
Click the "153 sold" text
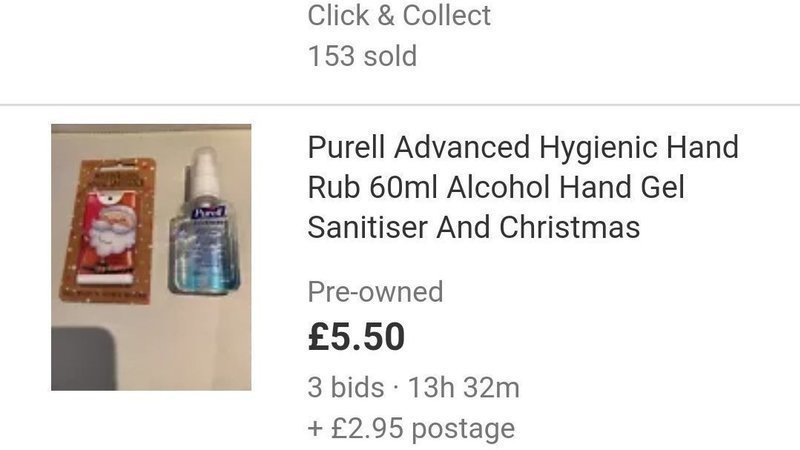362,56
